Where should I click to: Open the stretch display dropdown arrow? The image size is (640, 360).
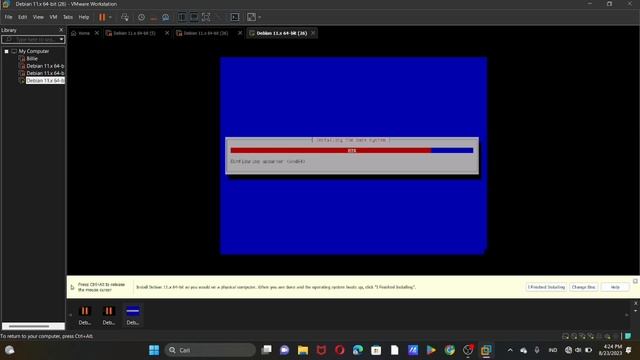coord(260,17)
